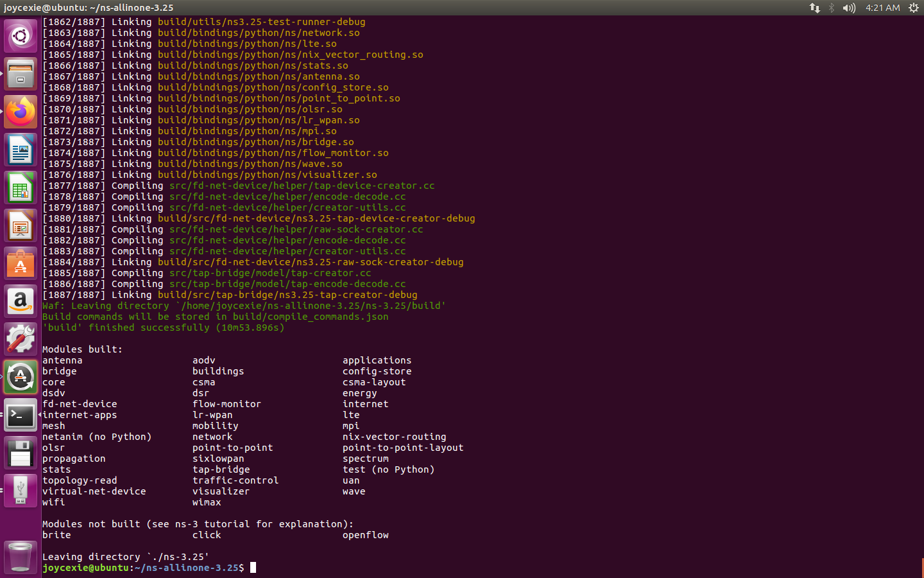Click the 'virtual-net-device' module name
Screen dimensions: 924x578
94,491
